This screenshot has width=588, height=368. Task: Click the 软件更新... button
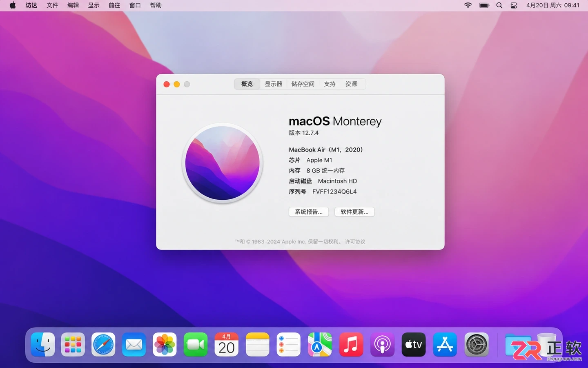(354, 212)
